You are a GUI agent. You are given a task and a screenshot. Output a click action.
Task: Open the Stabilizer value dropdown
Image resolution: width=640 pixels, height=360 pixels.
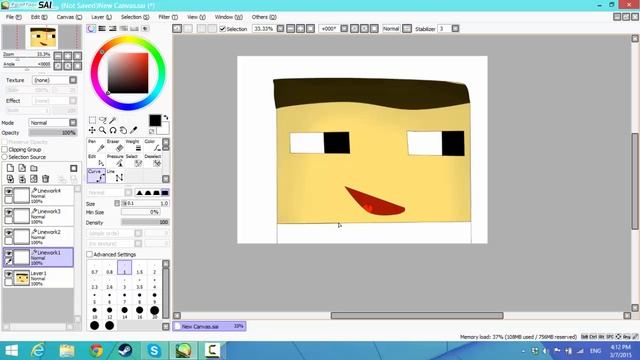[456, 29]
